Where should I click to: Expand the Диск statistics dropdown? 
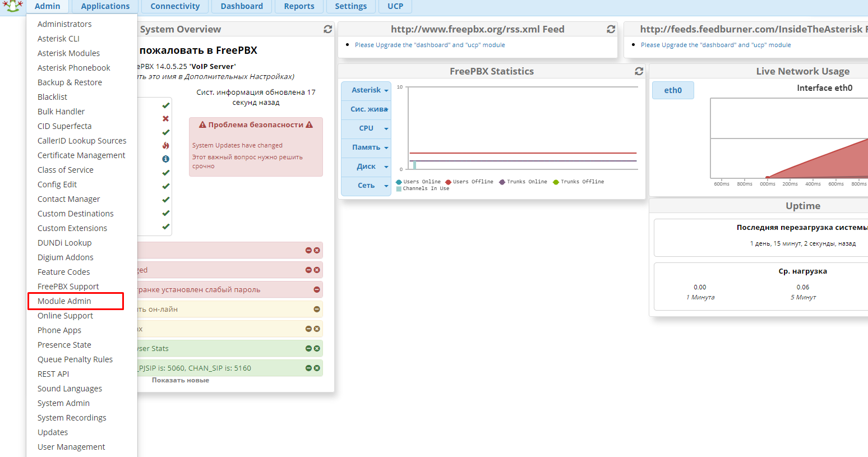366,167
